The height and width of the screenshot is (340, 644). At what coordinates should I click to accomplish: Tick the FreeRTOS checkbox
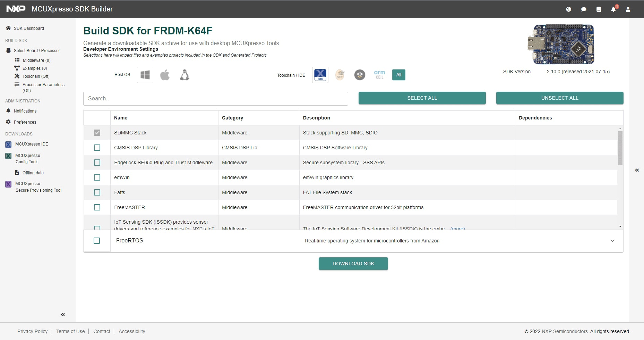coord(97,241)
